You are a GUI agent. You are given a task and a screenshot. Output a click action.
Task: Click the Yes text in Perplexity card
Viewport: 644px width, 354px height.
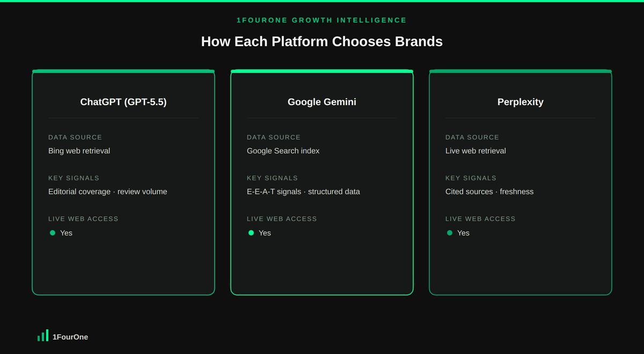click(x=463, y=233)
